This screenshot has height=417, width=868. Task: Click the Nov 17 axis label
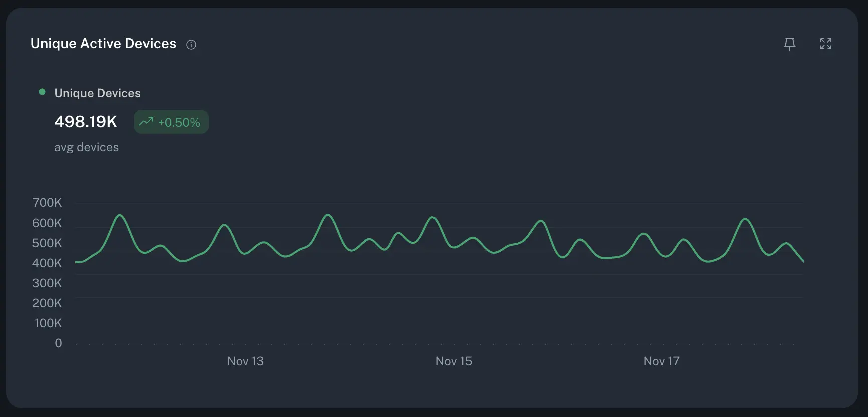pos(661,361)
